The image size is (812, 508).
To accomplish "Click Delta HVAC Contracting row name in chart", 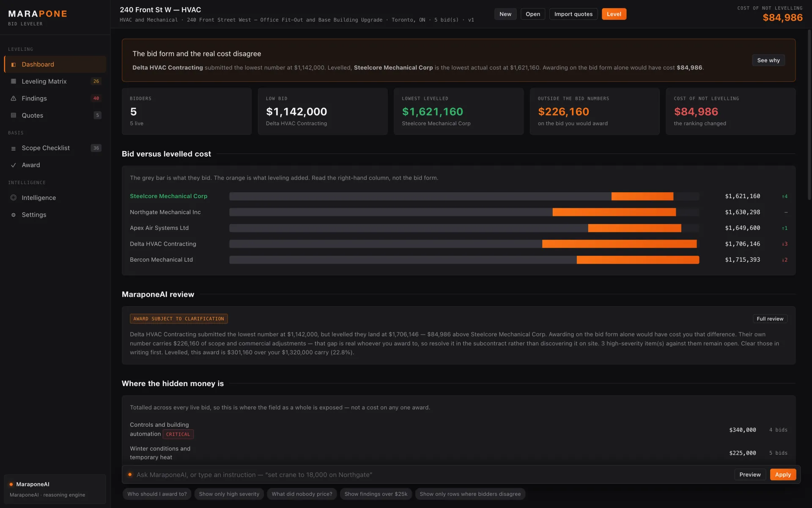I will click(x=163, y=244).
